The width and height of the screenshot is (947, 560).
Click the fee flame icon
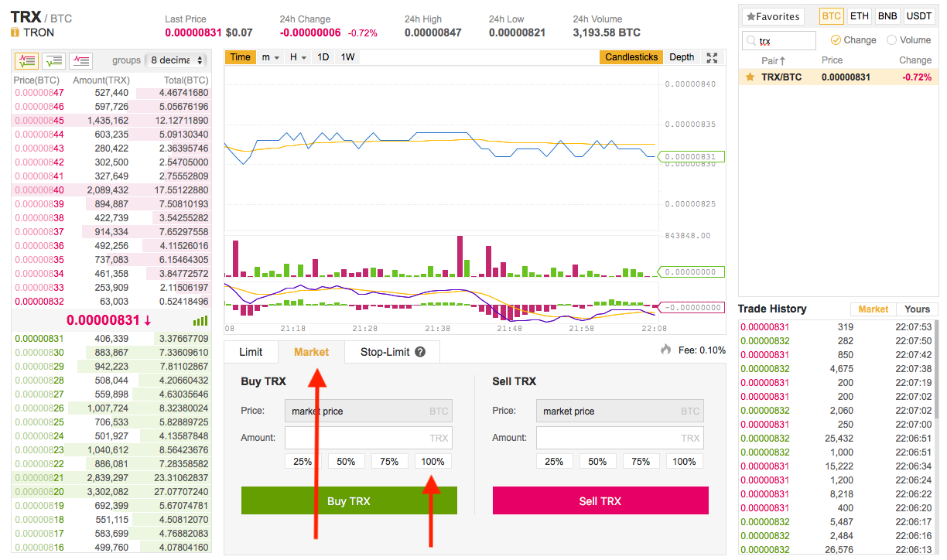[665, 350]
